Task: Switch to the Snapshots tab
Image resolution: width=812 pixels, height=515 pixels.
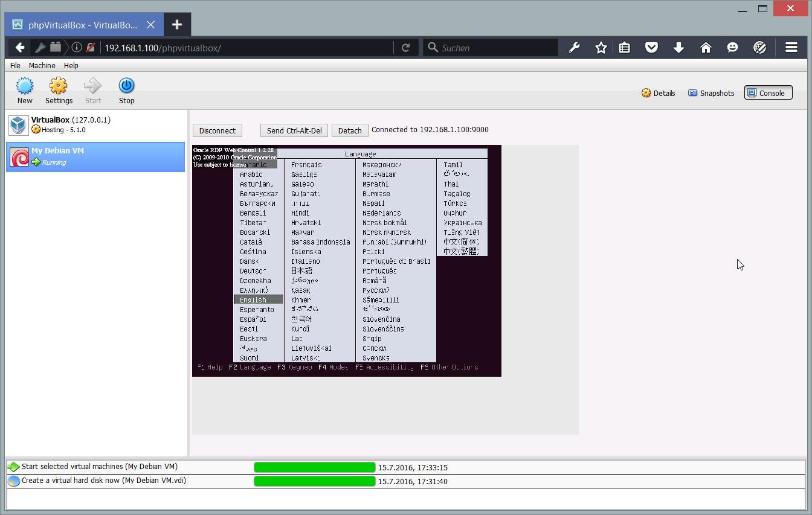Action: (711, 93)
